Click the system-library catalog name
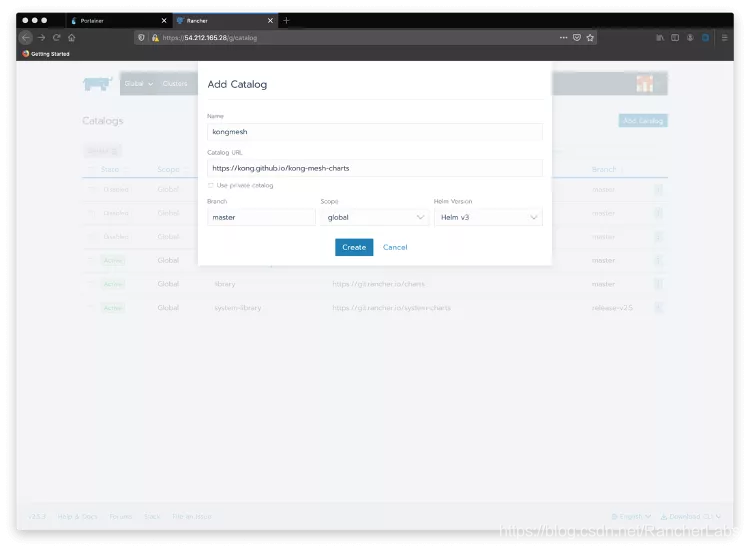This screenshot has height=550, width=750. click(238, 308)
